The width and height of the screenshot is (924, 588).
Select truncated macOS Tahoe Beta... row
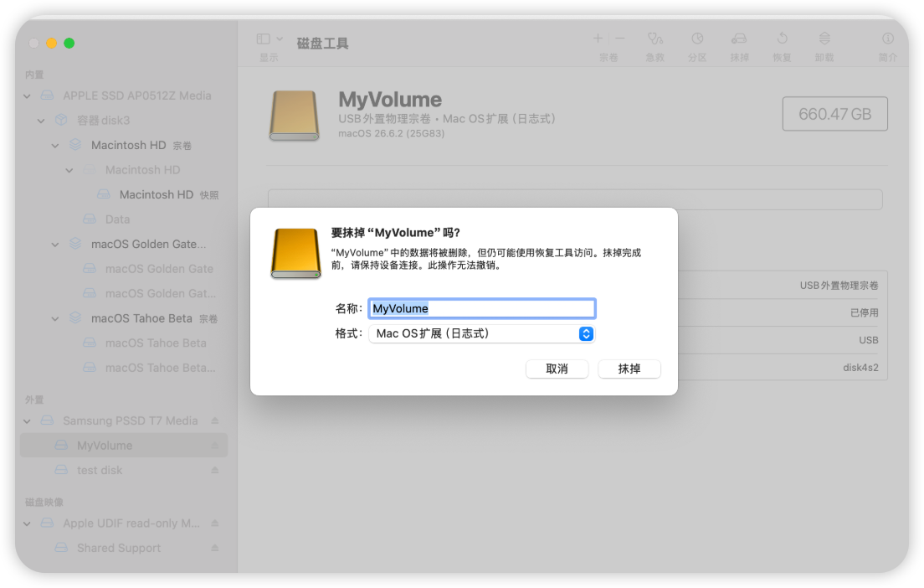point(124,368)
